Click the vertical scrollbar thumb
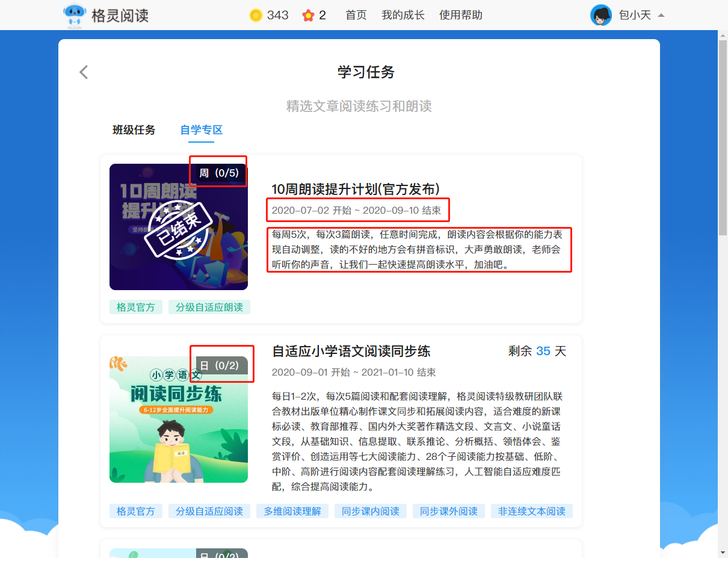 pos(723,138)
